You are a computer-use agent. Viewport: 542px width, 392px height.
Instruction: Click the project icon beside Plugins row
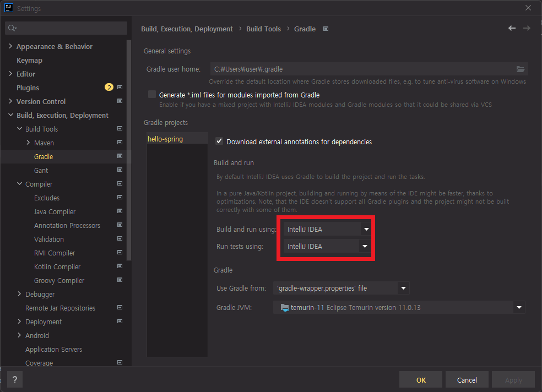point(120,87)
